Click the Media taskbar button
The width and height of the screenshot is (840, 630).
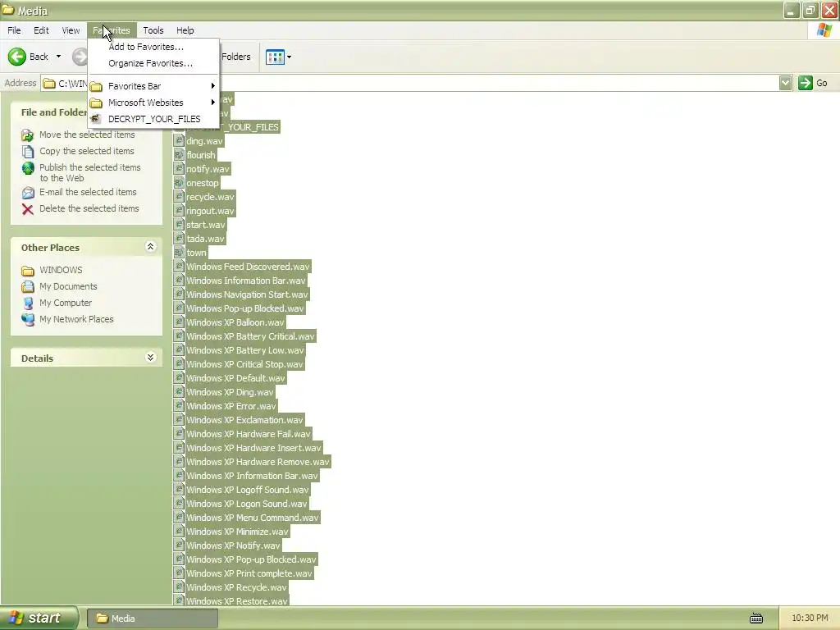pos(152,619)
